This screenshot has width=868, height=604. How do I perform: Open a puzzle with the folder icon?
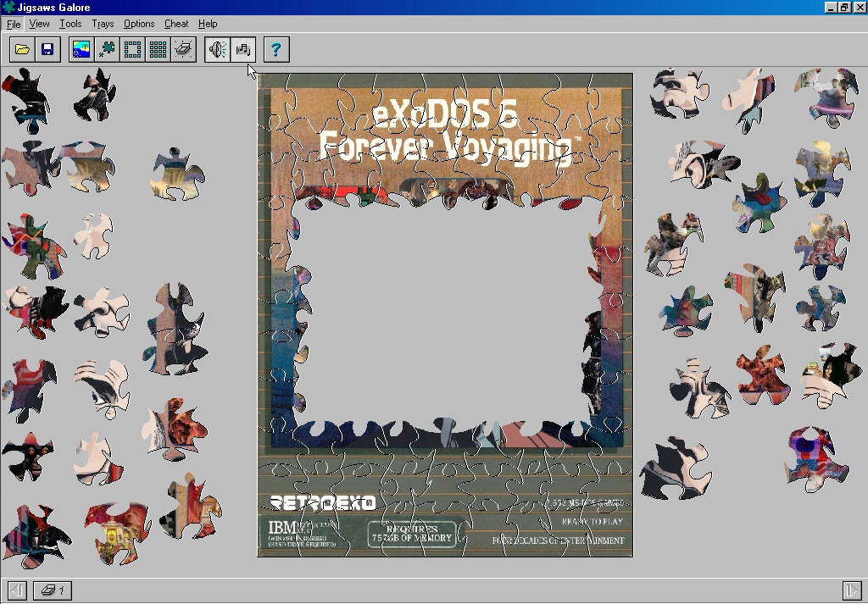(x=23, y=50)
